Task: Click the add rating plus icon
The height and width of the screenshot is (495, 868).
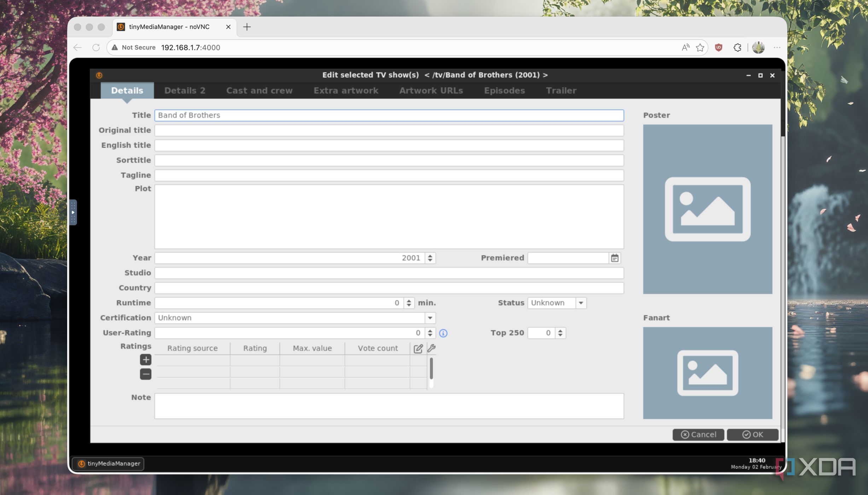Action: click(x=145, y=360)
